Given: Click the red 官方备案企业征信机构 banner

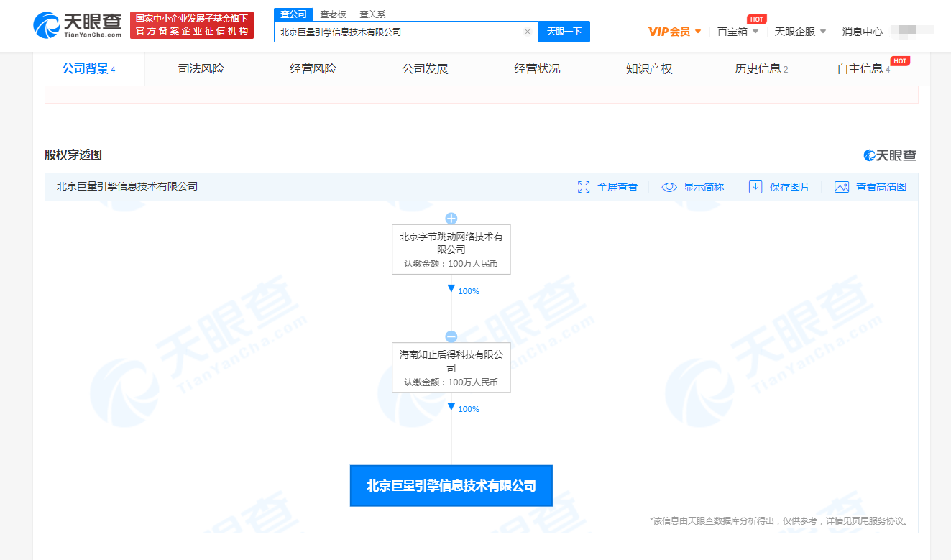Looking at the screenshot, I should [192, 25].
